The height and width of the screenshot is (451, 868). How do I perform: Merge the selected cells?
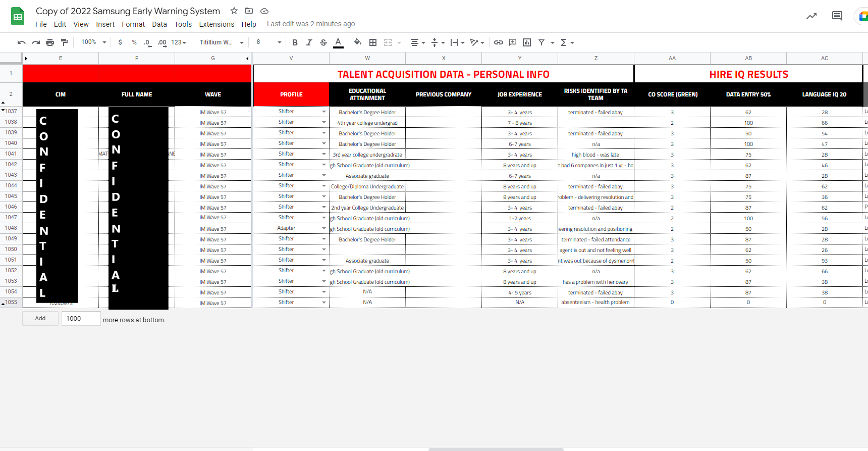(x=388, y=42)
